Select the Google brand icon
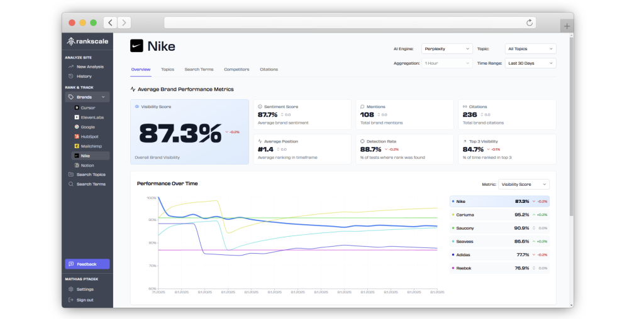 pyautogui.click(x=76, y=127)
